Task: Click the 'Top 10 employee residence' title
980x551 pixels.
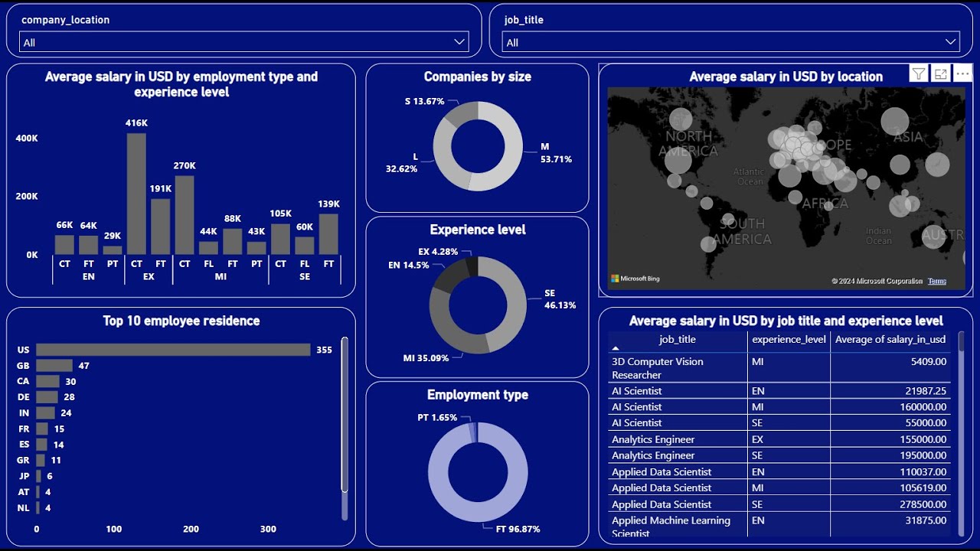Action: click(x=181, y=321)
